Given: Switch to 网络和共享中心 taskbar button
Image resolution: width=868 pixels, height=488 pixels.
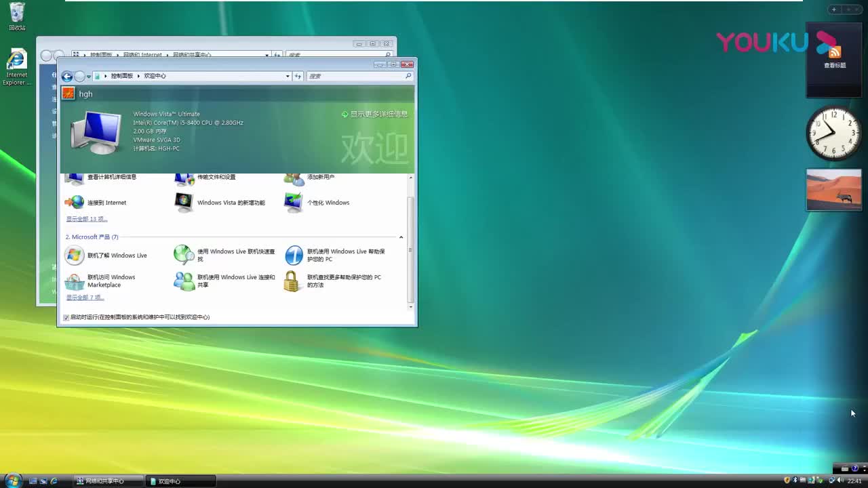Looking at the screenshot, I should coord(108,481).
